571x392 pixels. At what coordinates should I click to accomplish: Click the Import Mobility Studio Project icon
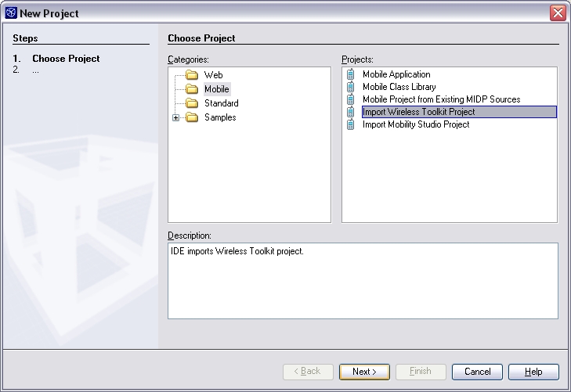point(351,124)
